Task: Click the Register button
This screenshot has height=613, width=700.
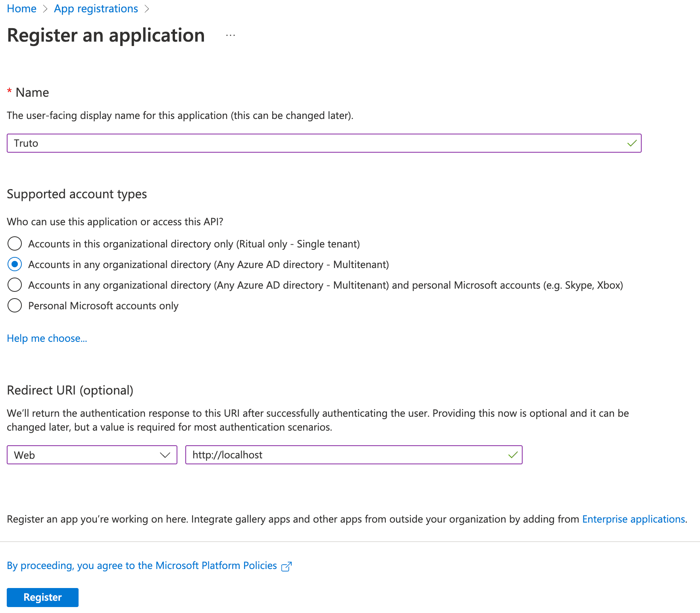Action: coord(42,597)
